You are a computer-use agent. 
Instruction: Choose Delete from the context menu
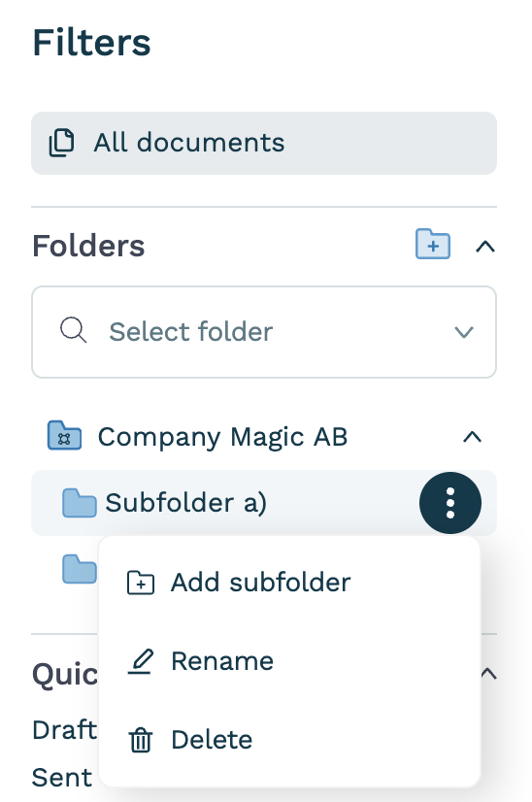pos(289,740)
